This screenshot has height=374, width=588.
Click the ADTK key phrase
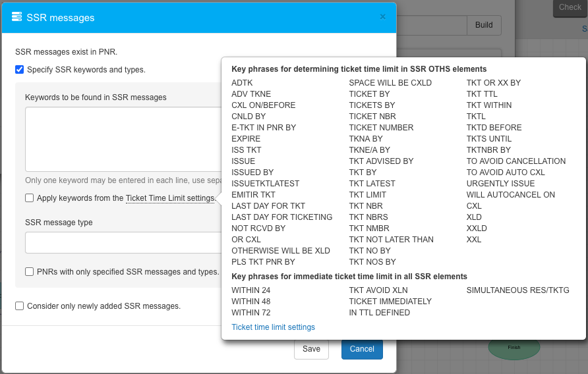coord(242,83)
